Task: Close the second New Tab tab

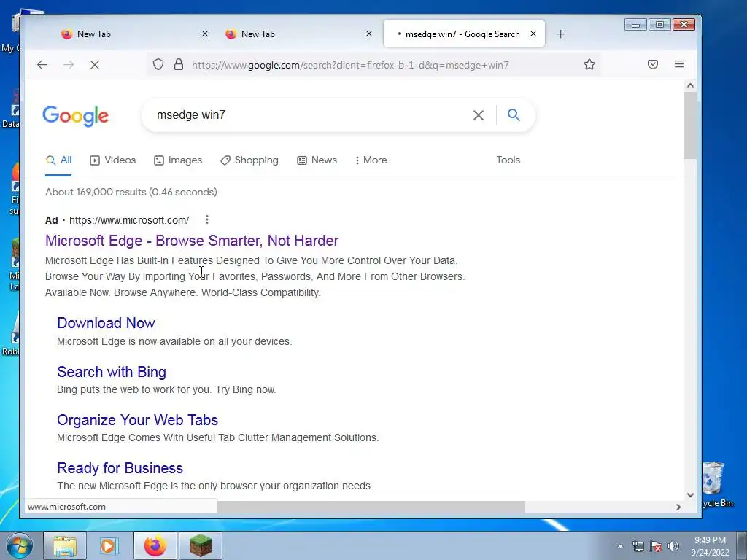Action: (x=368, y=34)
